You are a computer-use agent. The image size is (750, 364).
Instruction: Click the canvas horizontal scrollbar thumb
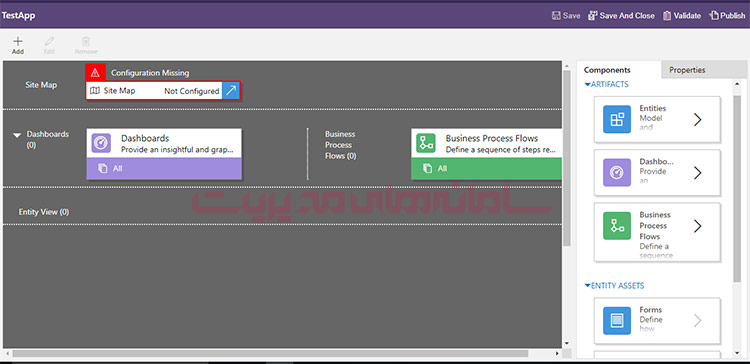point(270,353)
